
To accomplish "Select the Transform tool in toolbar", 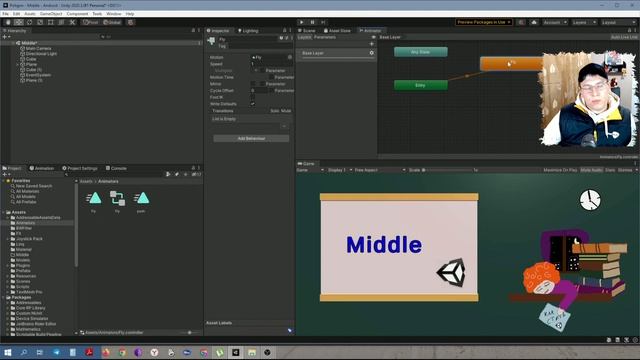I will click(x=61, y=22).
